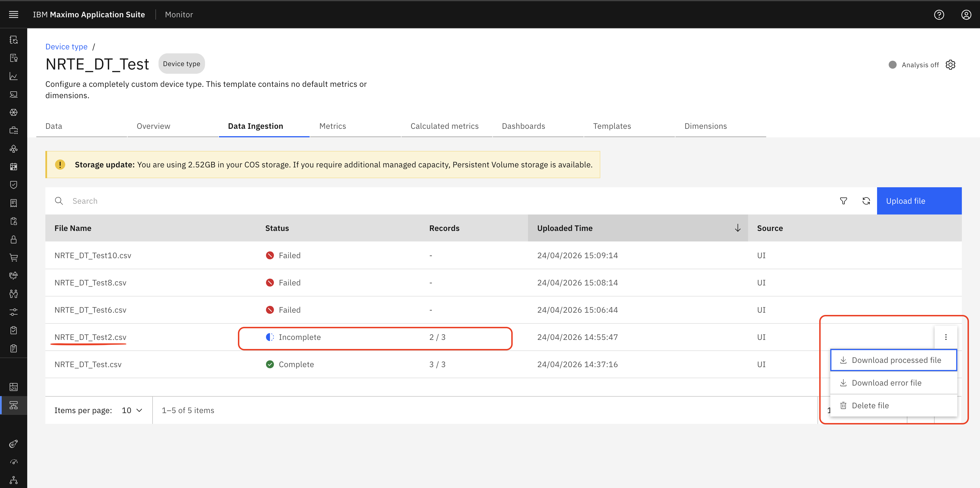
Task: Click the Records column header
Action: (x=444, y=228)
